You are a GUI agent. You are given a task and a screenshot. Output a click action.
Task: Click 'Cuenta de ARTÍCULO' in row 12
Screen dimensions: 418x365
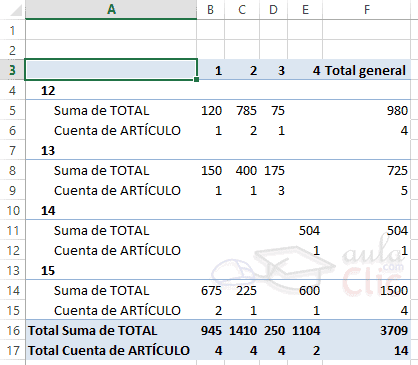pos(117,250)
